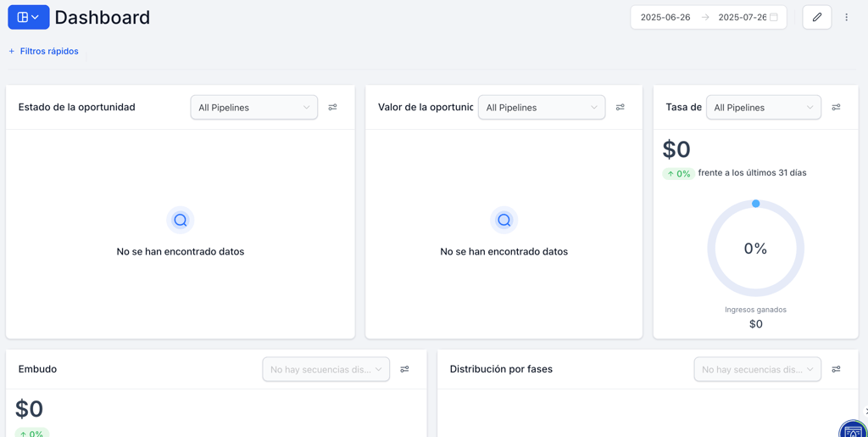This screenshot has width=868, height=437.
Task: Open filter settings for Estado de la oportunidad
Action: coord(332,108)
